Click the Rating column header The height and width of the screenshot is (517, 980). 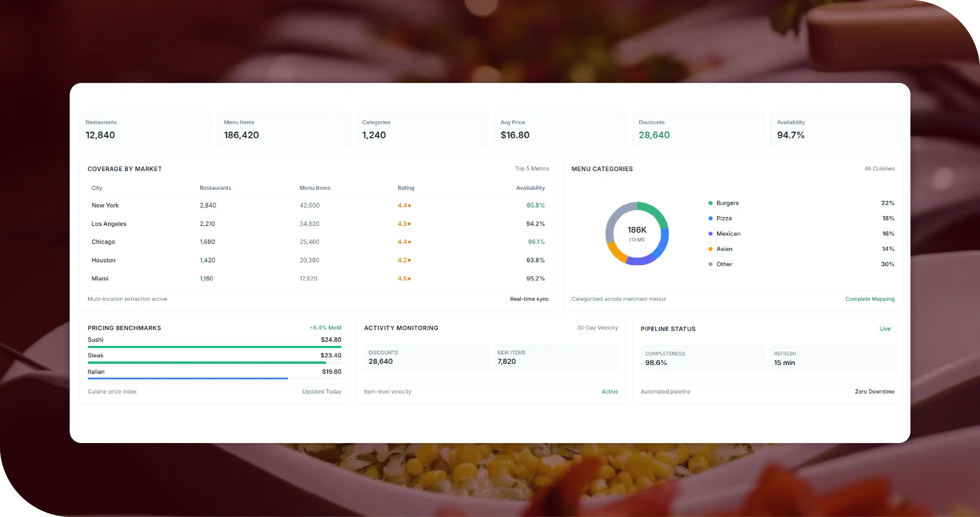[406, 188]
